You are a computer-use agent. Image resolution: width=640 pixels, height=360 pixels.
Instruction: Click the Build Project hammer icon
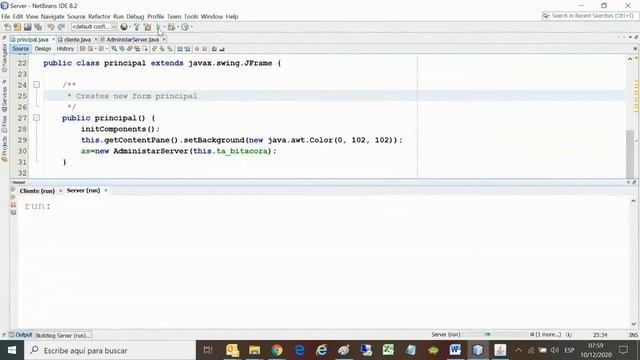point(137,27)
